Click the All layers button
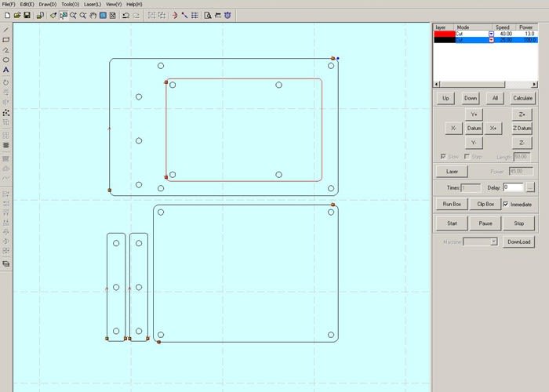549x392 pixels. (495, 98)
